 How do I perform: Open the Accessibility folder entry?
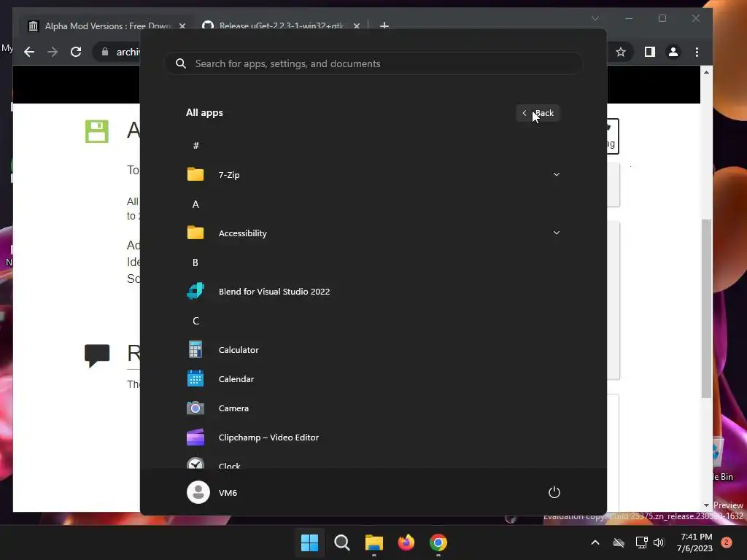(x=373, y=233)
